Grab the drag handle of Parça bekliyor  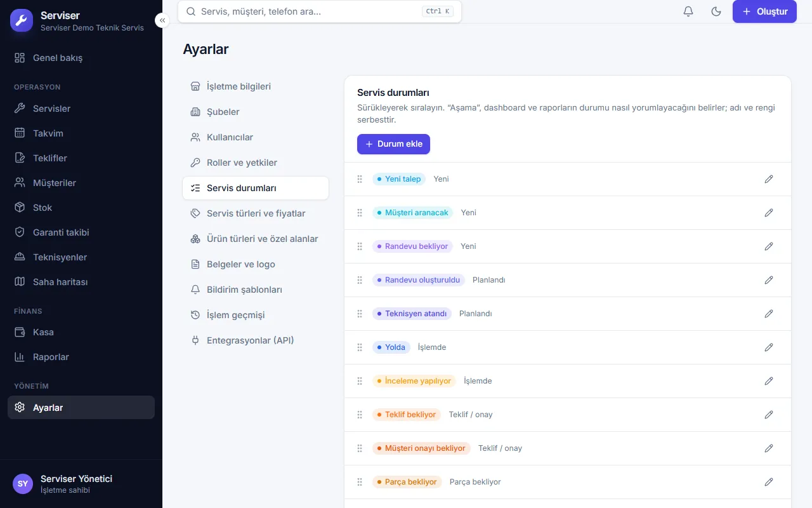(360, 482)
